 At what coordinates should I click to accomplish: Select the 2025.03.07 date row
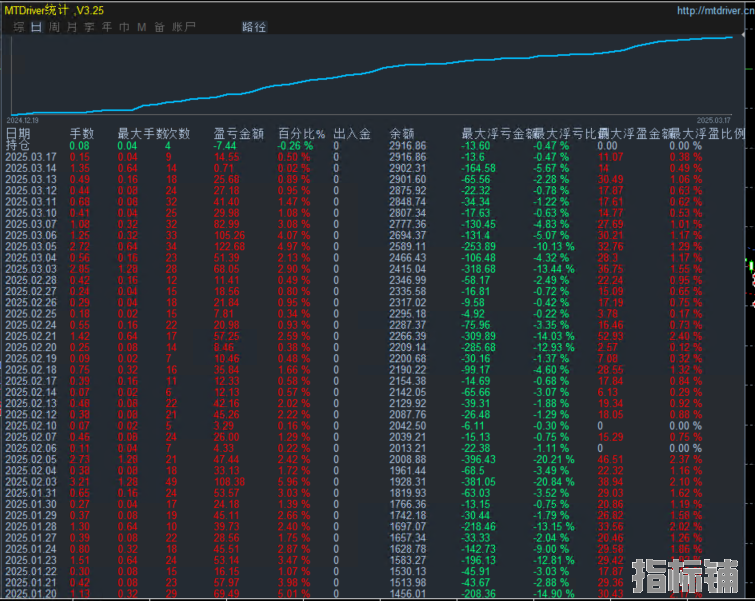point(31,224)
